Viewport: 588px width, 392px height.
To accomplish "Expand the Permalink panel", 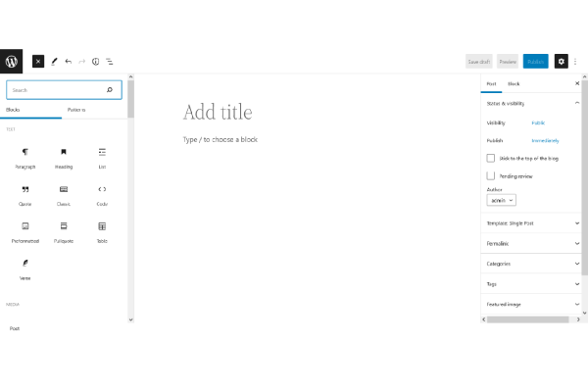I will [531, 243].
